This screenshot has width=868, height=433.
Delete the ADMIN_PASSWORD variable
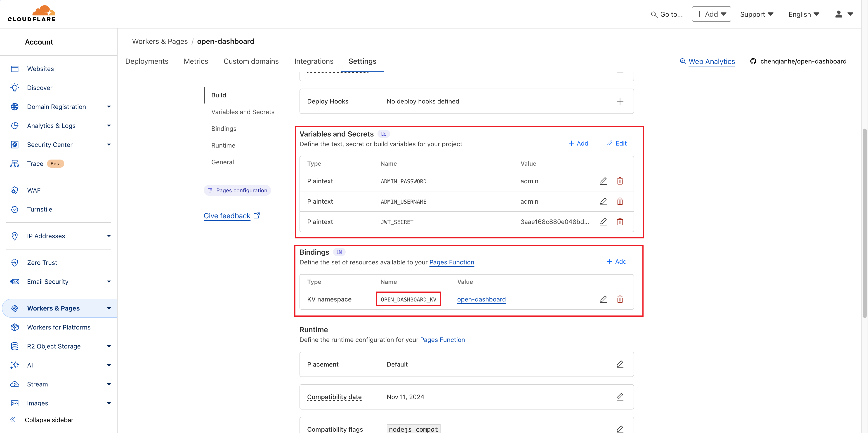(x=620, y=181)
